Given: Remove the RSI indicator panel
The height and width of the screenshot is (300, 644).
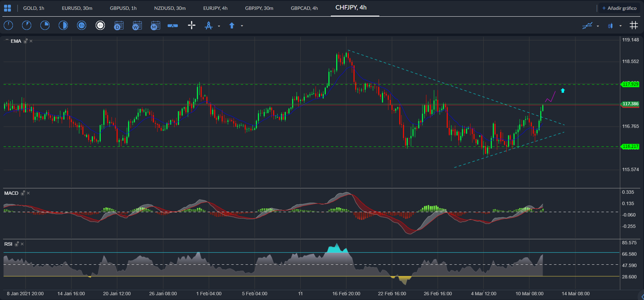Looking at the screenshot, I should pyautogui.click(x=22, y=244).
